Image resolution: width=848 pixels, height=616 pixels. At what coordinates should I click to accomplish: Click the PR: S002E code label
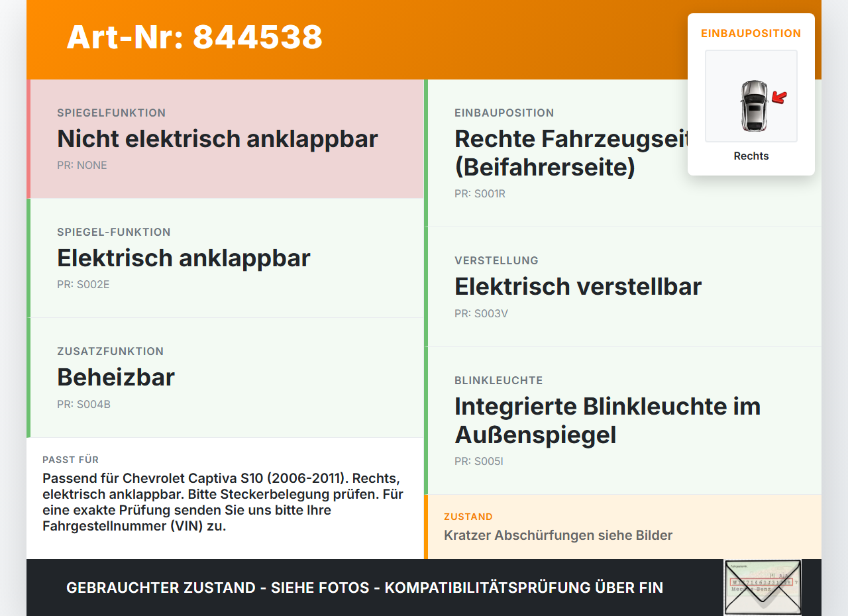[x=83, y=285]
